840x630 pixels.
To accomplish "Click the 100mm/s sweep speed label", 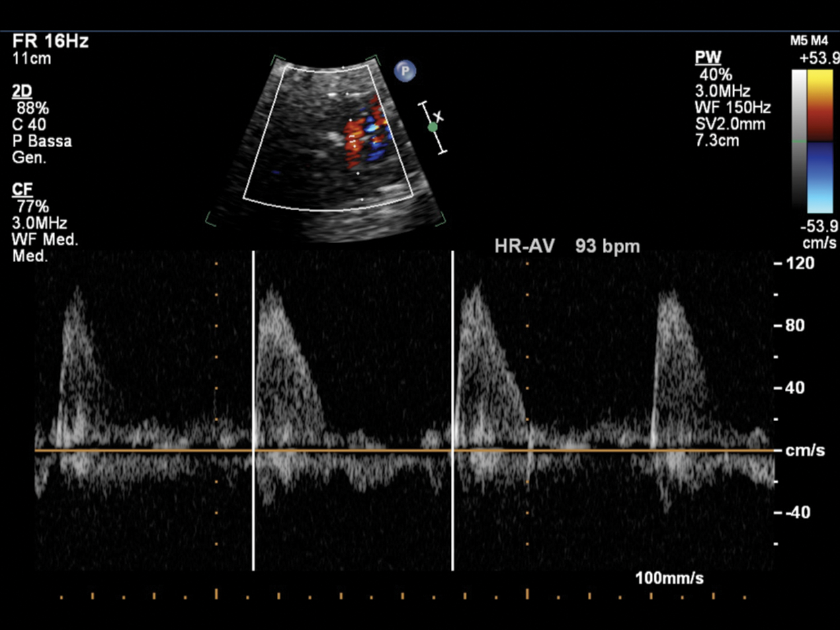I will pyautogui.click(x=669, y=578).
